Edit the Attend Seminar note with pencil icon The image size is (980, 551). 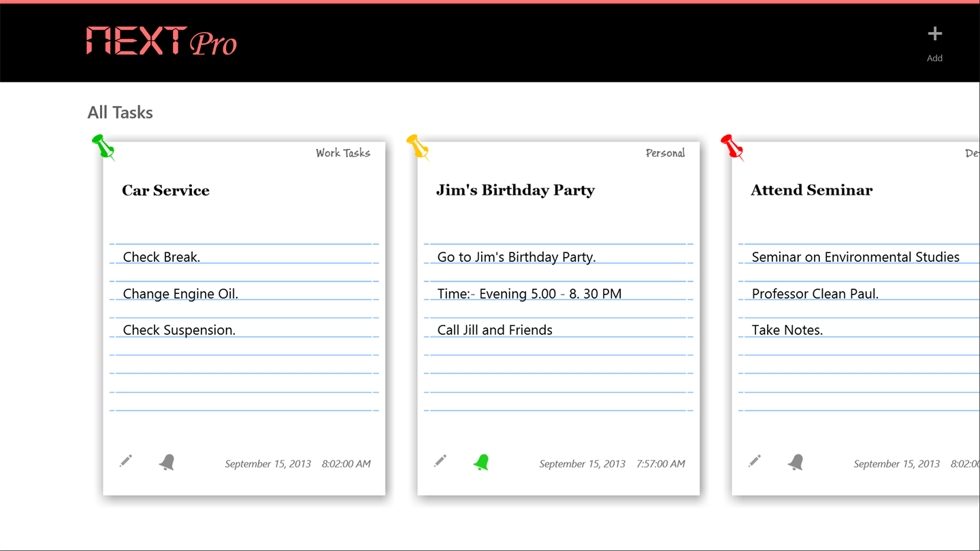click(x=754, y=461)
